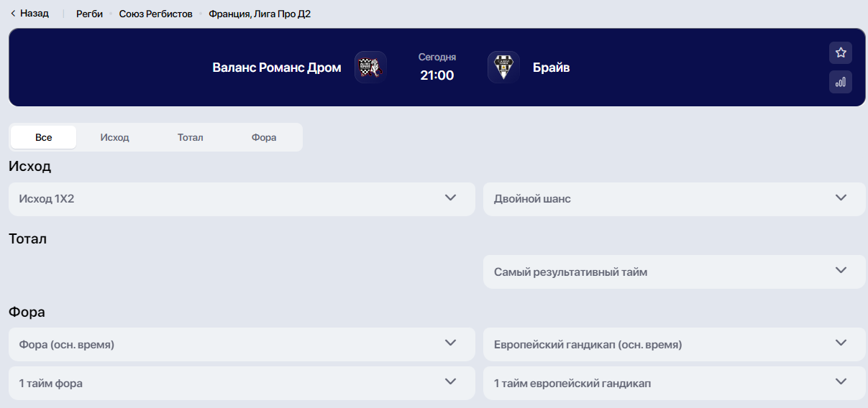Open match statistics bar chart icon
Image resolution: width=868 pixels, height=408 pixels.
[841, 82]
